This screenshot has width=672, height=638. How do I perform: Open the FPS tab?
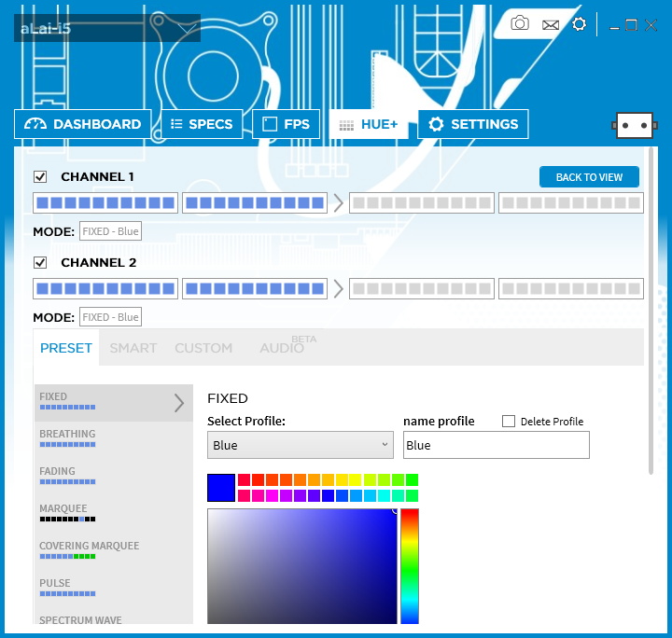point(287,124)
